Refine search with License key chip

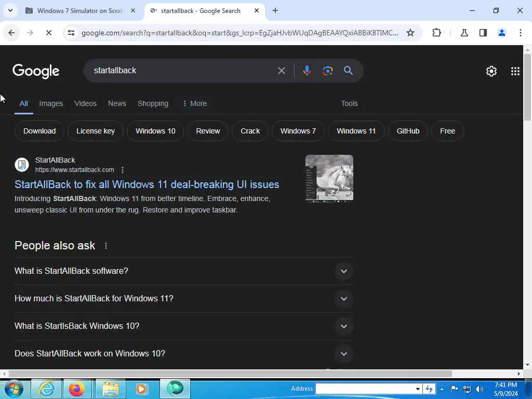click(x=96, y=131)
